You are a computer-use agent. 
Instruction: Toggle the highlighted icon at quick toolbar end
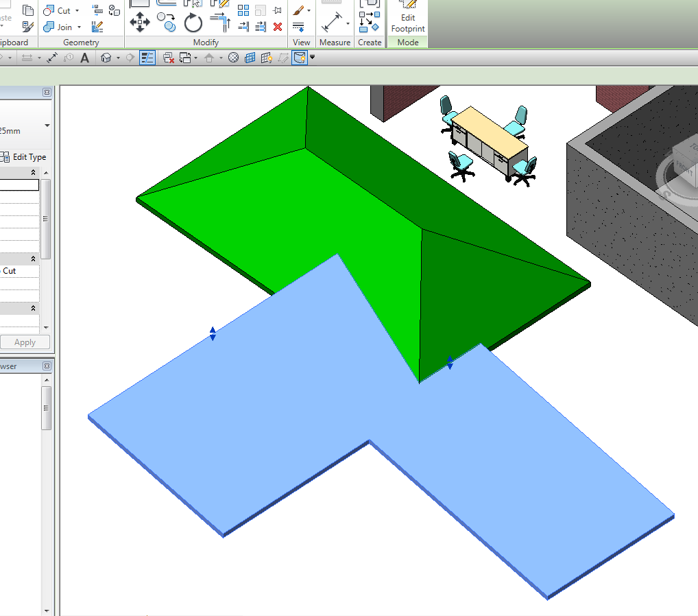[300, 58]
